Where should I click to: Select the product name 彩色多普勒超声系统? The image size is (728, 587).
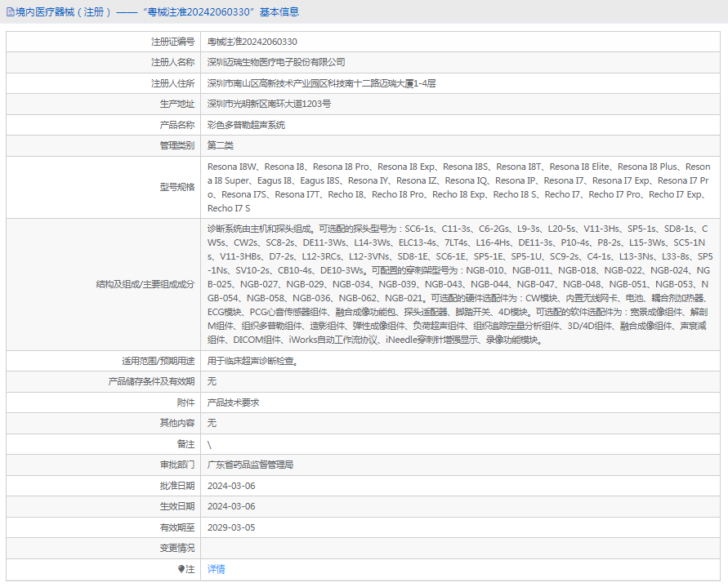tap(247, 125)
